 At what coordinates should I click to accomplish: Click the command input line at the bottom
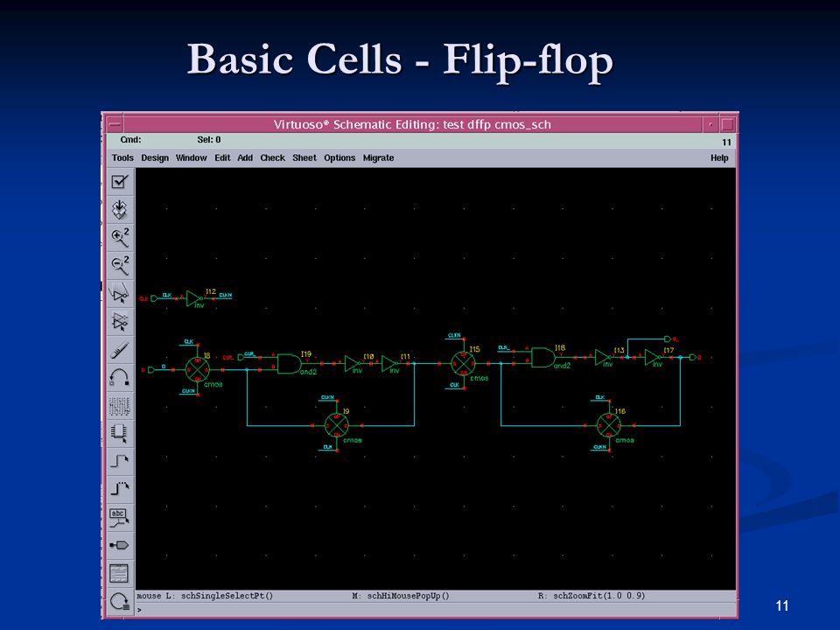tap(436, 609)
